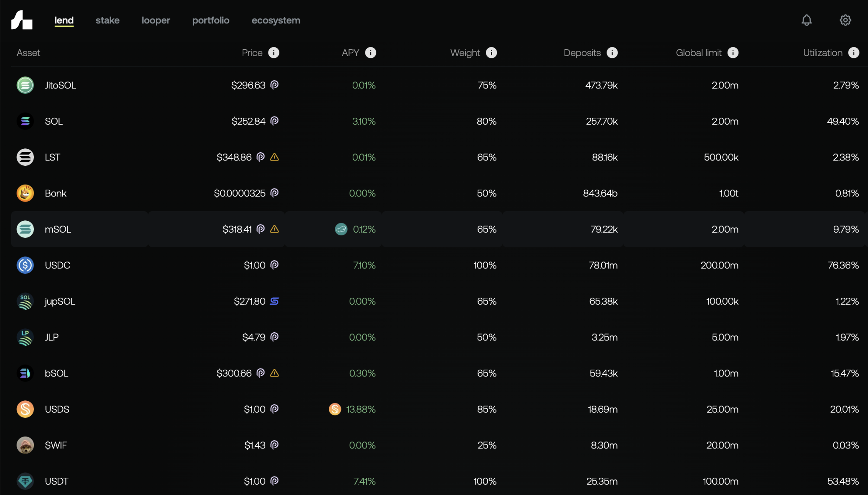
Task: Select the USDC asset row
Action: 57,265
